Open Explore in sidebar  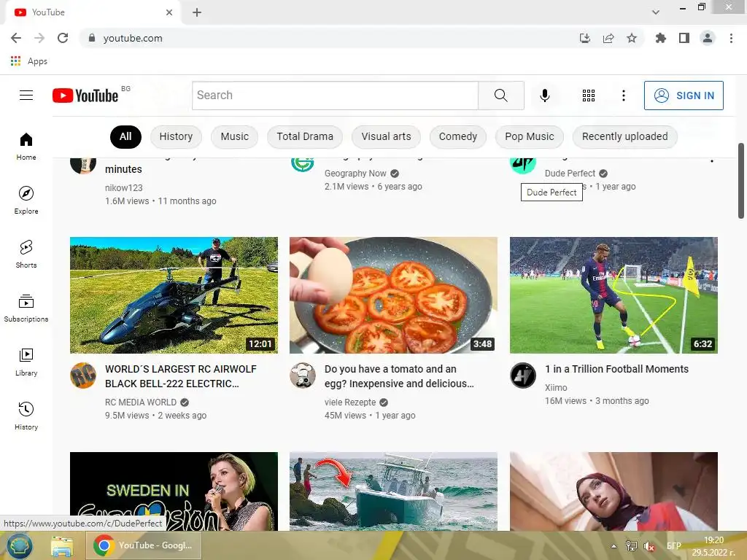click(x=26, y=200)
